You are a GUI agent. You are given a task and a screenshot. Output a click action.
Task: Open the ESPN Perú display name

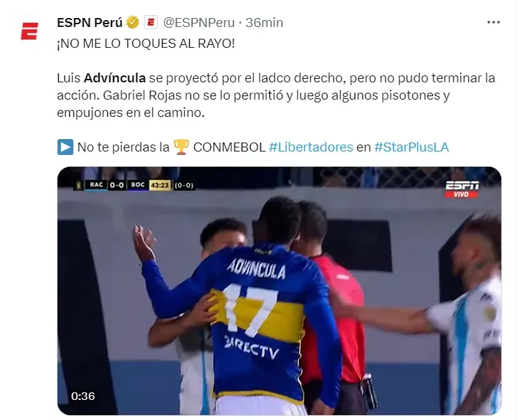point(89,23)
